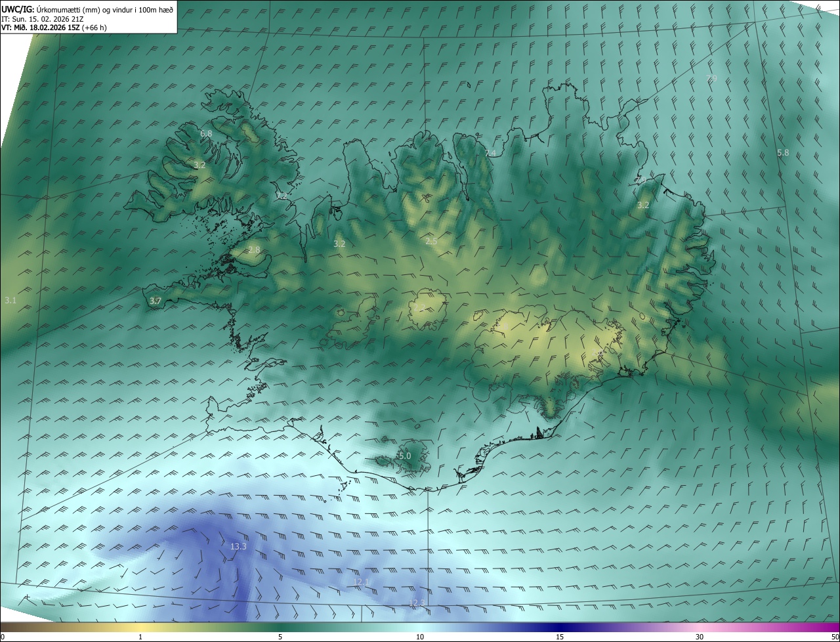This screenshot has width=840, height=642.
Task: Click the 6.8 value label
Action: (206, 134)
